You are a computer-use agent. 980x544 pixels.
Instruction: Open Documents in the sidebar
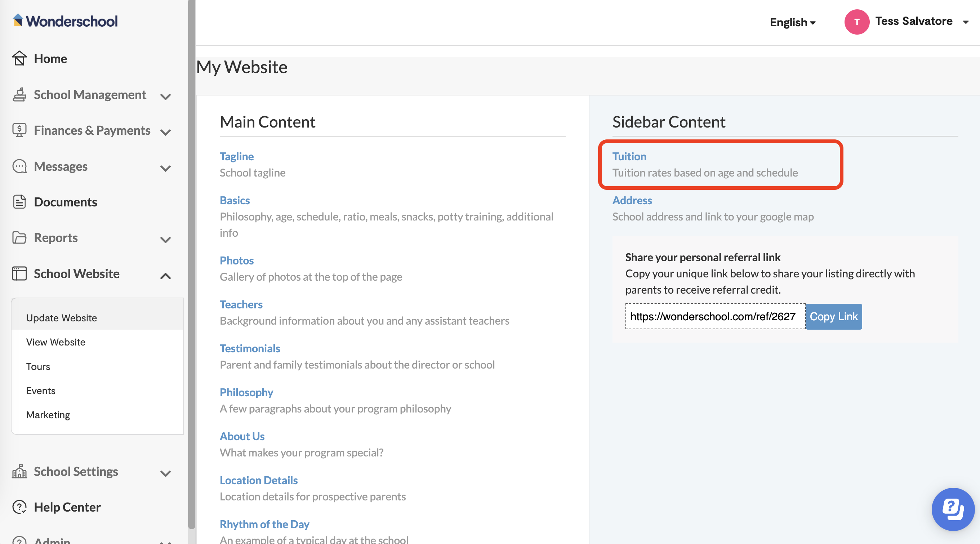[x=66, y=202]
